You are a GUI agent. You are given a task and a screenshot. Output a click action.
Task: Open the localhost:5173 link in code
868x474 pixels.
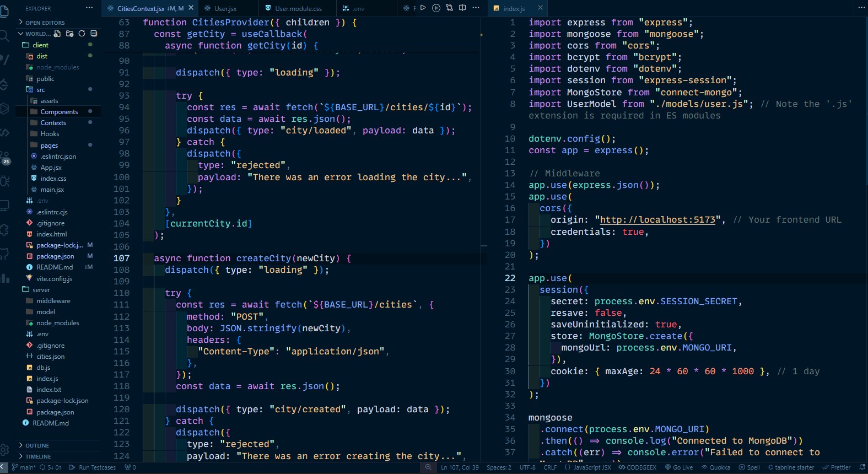click(657, 220)
